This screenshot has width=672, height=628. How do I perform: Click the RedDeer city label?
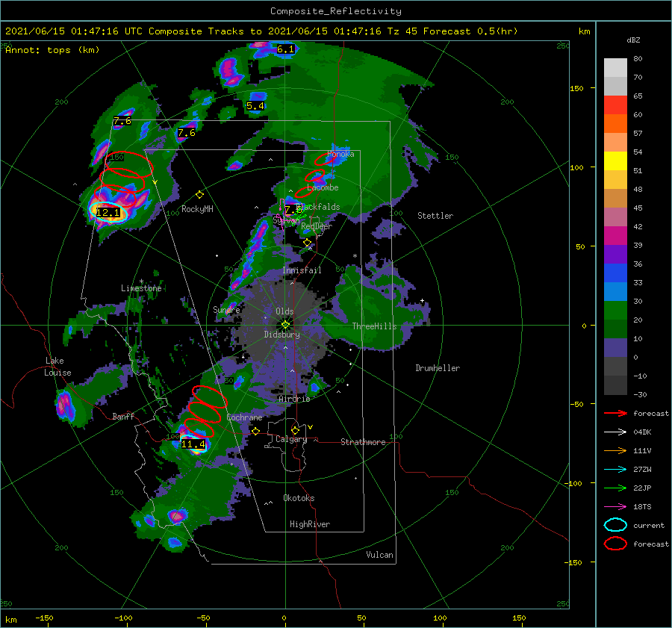click(317, 226)
